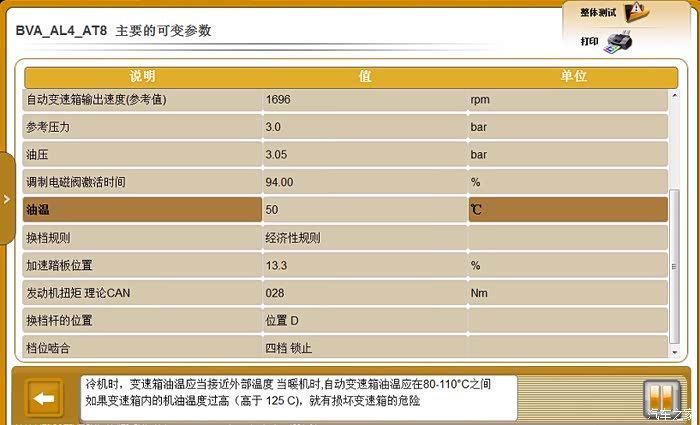The height and width of the screenshot is (425, 700).
Task: Click the value 028
Action: (275, 293)
